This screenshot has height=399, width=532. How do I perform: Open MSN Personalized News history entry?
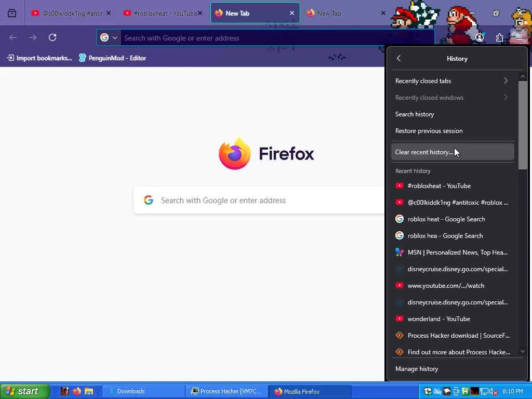coord(453,252)
